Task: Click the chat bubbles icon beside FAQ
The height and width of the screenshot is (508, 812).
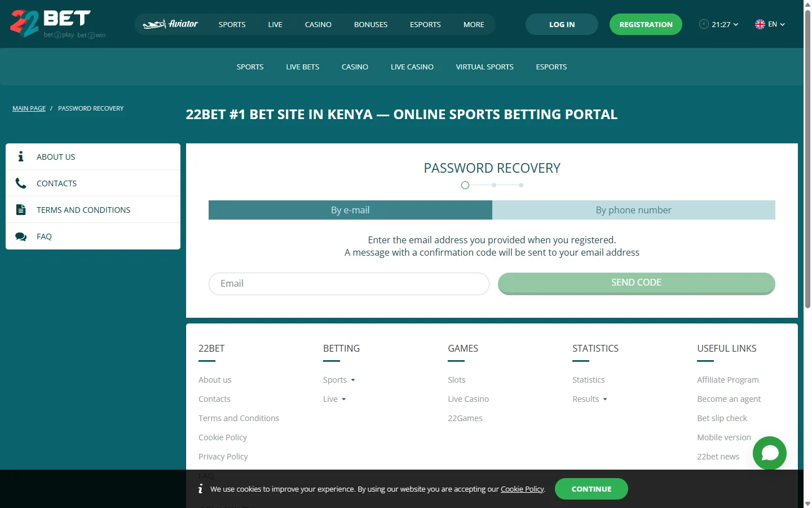Action: (x=21, y=237)
